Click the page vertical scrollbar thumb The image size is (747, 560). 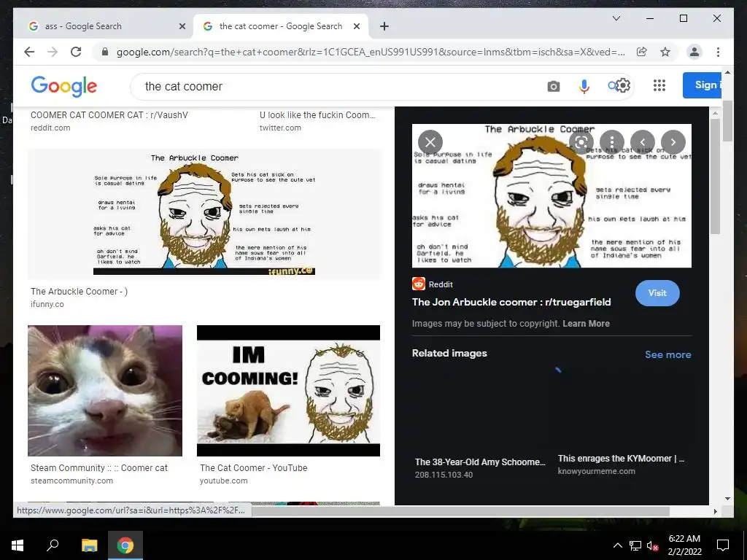point(727,121)
